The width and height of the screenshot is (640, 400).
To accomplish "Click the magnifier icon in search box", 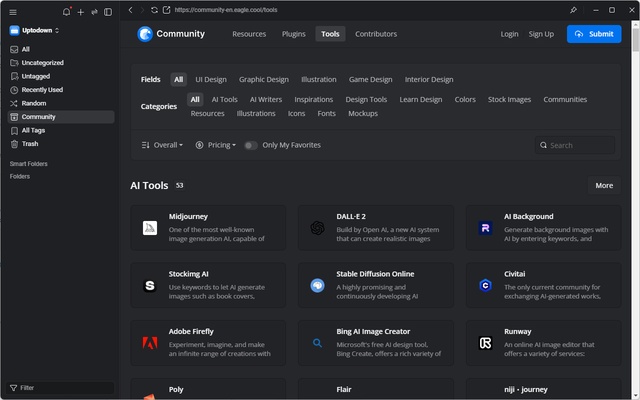I will point(543,145).
